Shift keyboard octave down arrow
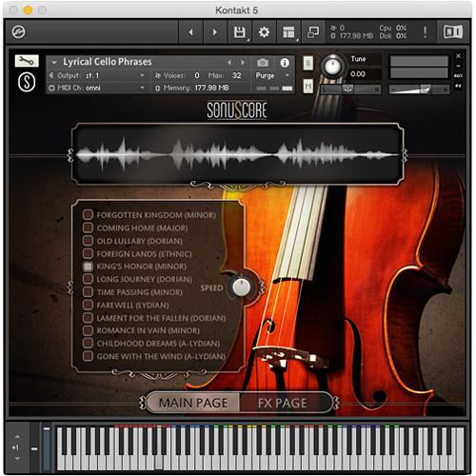 (x=17, y=458)
